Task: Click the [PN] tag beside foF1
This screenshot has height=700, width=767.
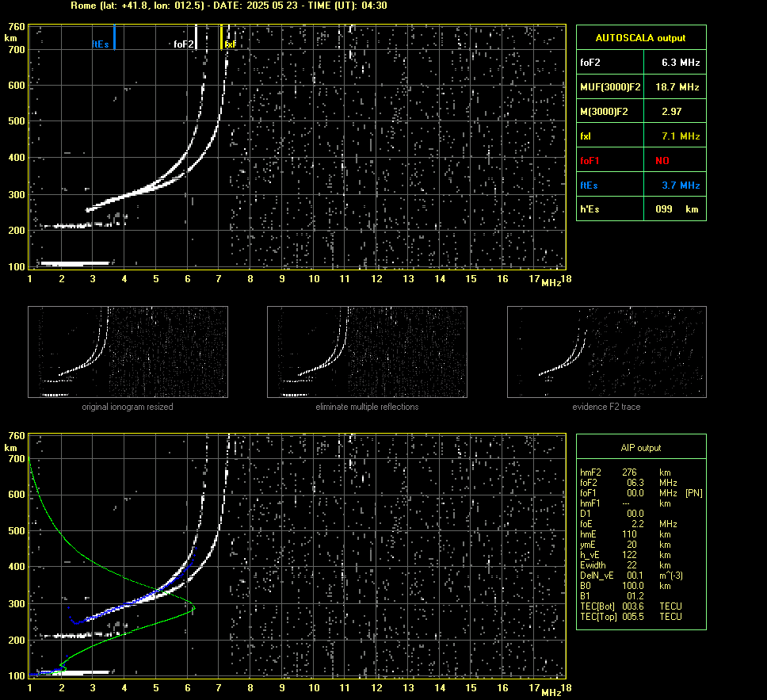Action: pyautogui.click(x=693, y=493)
